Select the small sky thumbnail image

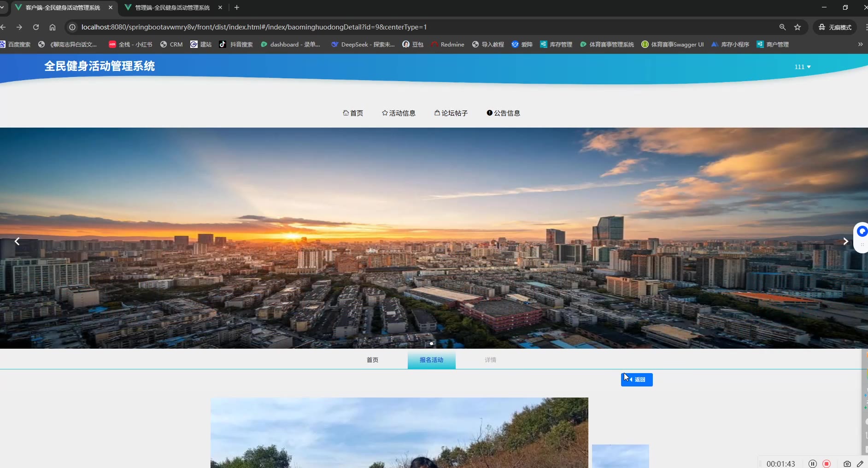point(621,456)
